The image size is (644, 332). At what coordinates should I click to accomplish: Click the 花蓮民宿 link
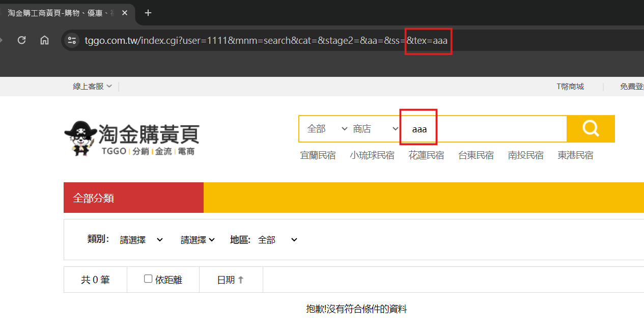pos(426,155)
